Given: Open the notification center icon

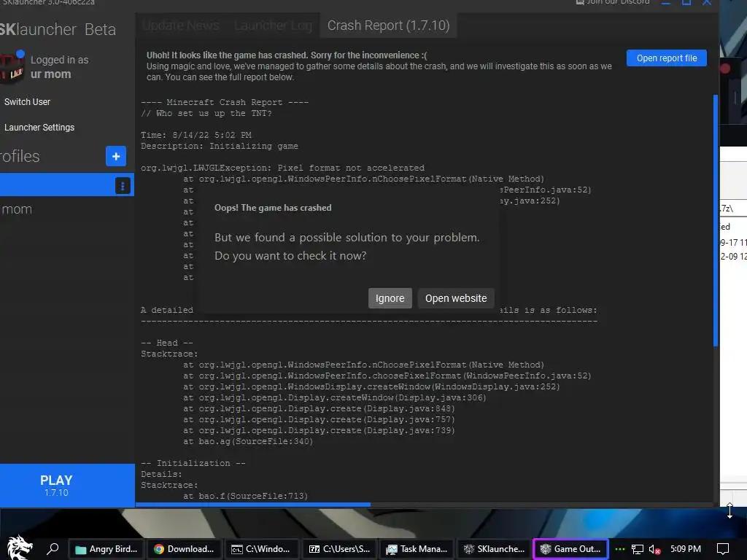Looking at the screenshot, I should [723, 549].
